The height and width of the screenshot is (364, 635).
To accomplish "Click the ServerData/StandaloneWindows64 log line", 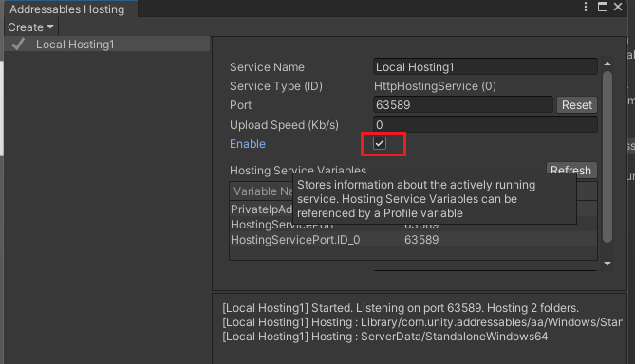I will click(385, 337).
